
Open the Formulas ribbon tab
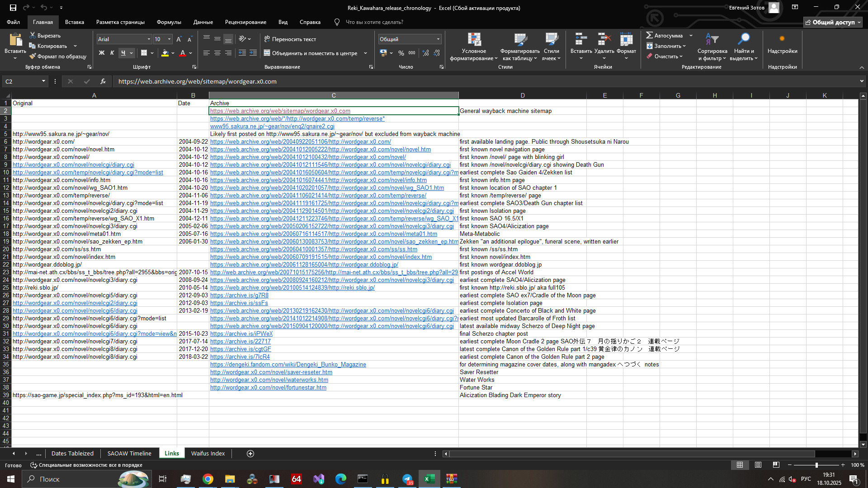pyautogui.click(x=169, y=22)
